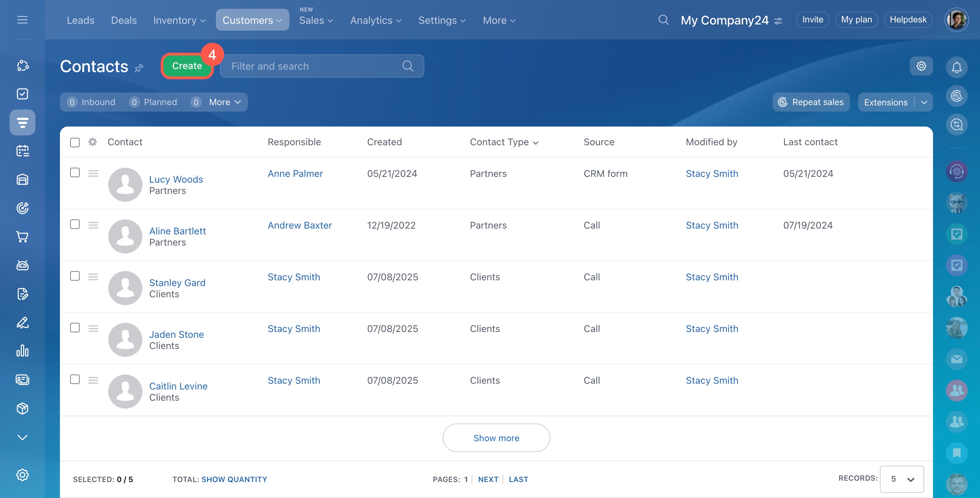Click the shopping cart sidebar icon
This screenshot has height=498, width=980.
pyautogui.click(x=22, y=237)
